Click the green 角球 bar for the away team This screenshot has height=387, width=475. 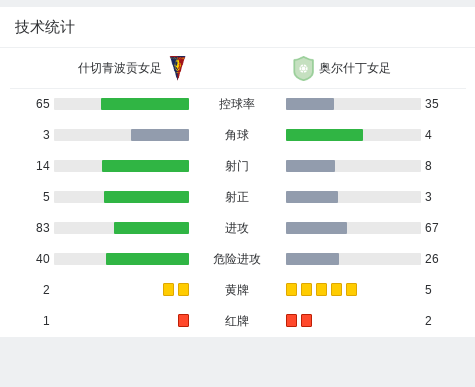coord(324,135)
